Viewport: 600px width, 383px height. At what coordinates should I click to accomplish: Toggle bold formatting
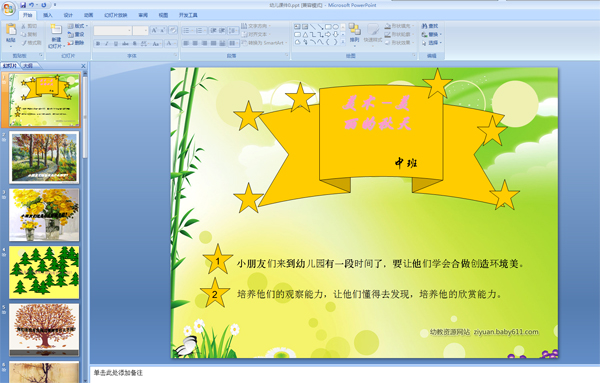(x=98, y=44)
